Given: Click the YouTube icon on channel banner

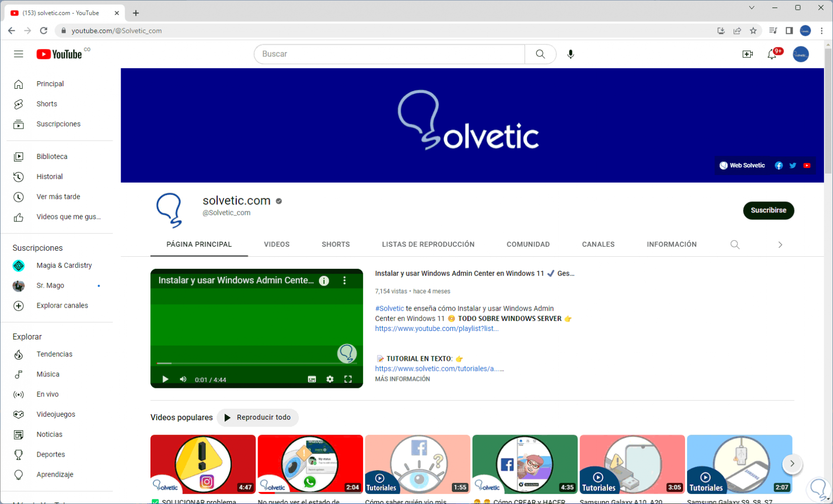Looking at the screenshot, I should click(807, 165).
